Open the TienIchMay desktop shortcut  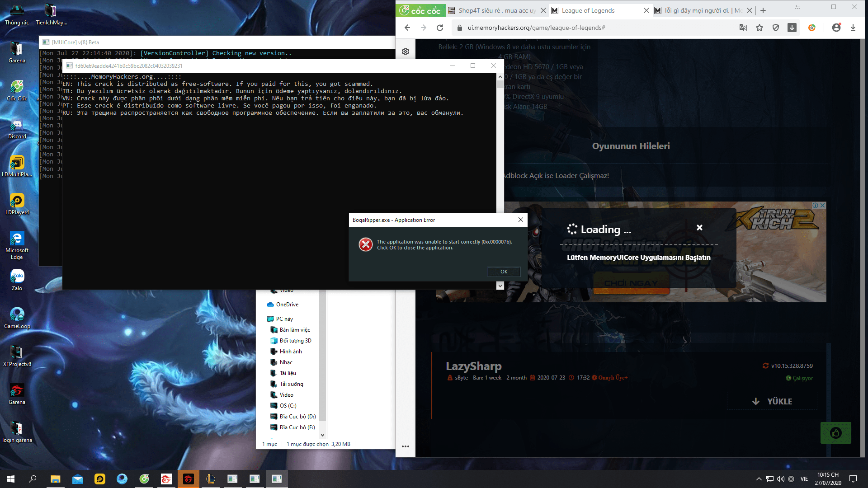point(51,14)
